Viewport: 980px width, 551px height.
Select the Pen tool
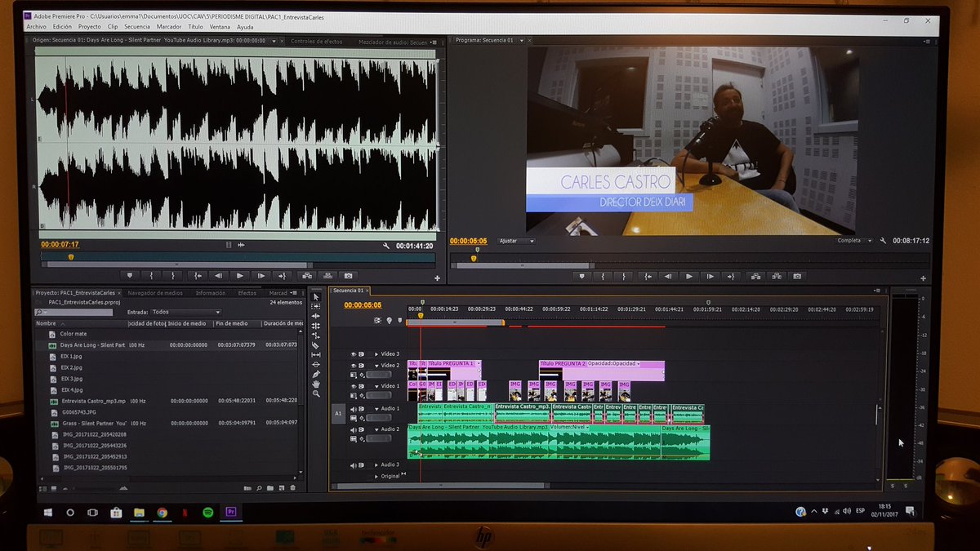pyautogui.click(x=316, y=375)
